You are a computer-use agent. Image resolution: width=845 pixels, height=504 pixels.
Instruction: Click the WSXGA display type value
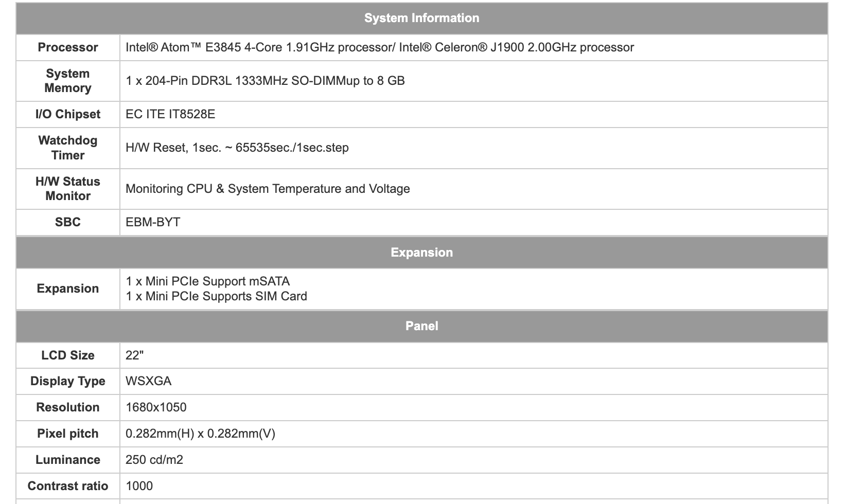[149, 381]
